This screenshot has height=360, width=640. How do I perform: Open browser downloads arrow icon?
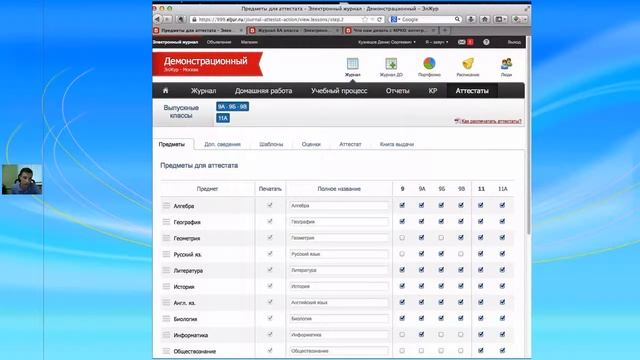tap(471, 19)
